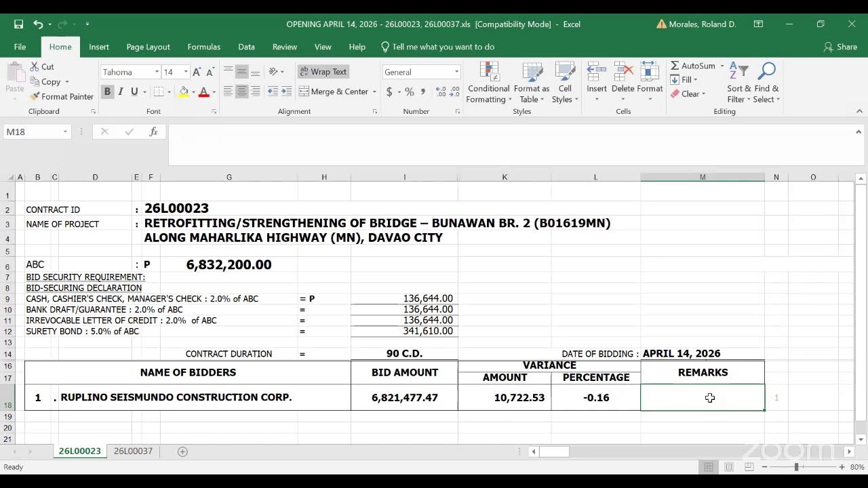868x488 pixels.
Task: Undo the last action
Action: pos(38,24)
